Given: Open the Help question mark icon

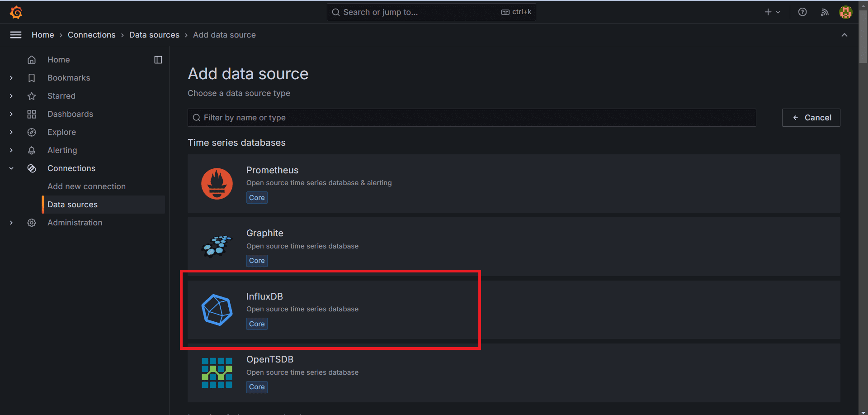Looking at the screenshot, I should (x=802, y=12).
